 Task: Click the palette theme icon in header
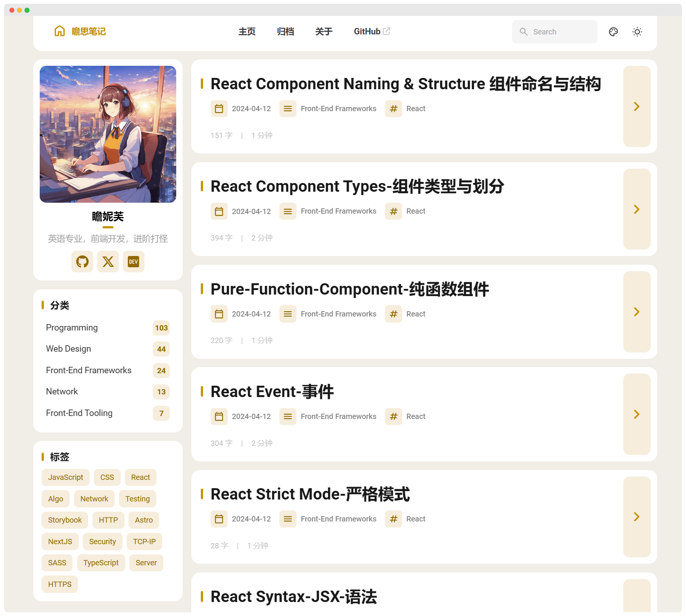[613, 32]
